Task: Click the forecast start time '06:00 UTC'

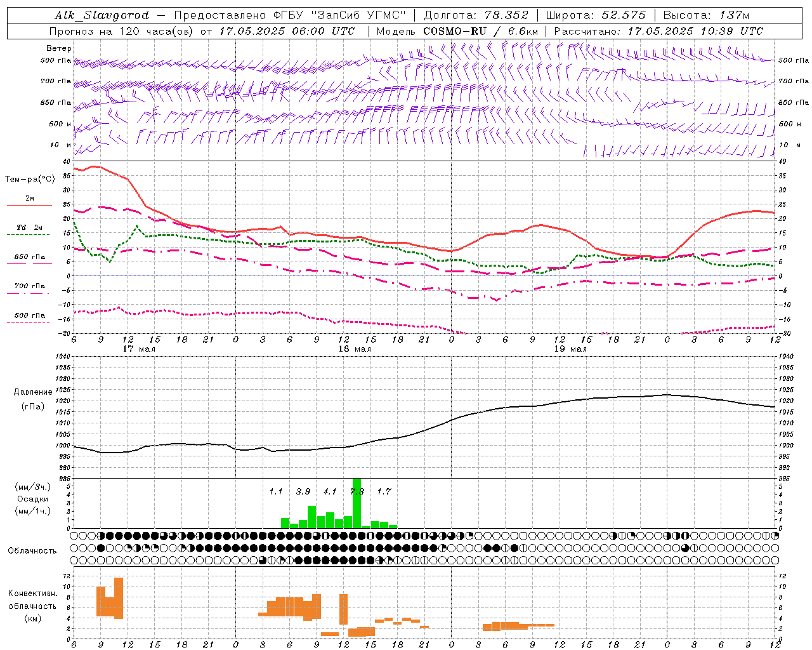Action: [x=324, y=31]
